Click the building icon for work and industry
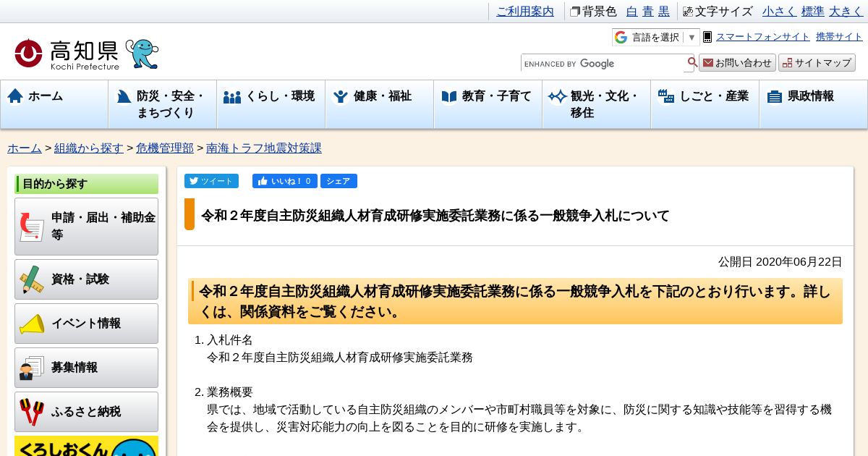The height and width of the screenshot is (456, 868). 666,96
